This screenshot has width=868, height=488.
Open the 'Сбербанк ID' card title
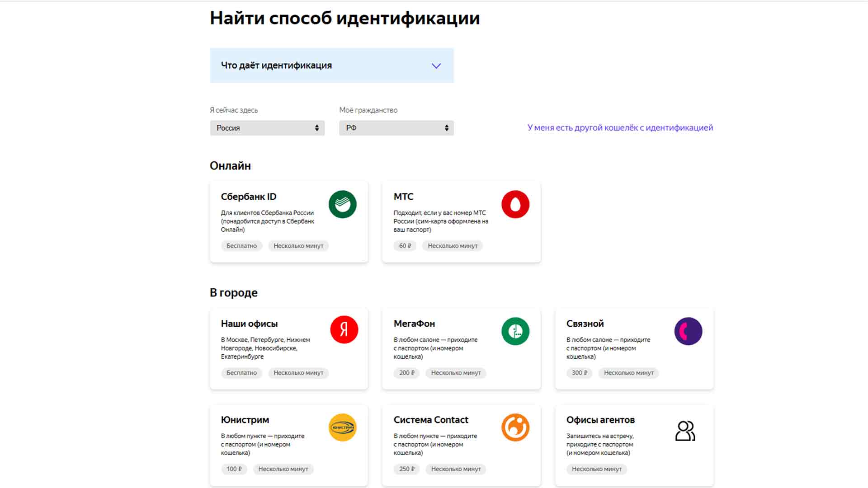248,197
